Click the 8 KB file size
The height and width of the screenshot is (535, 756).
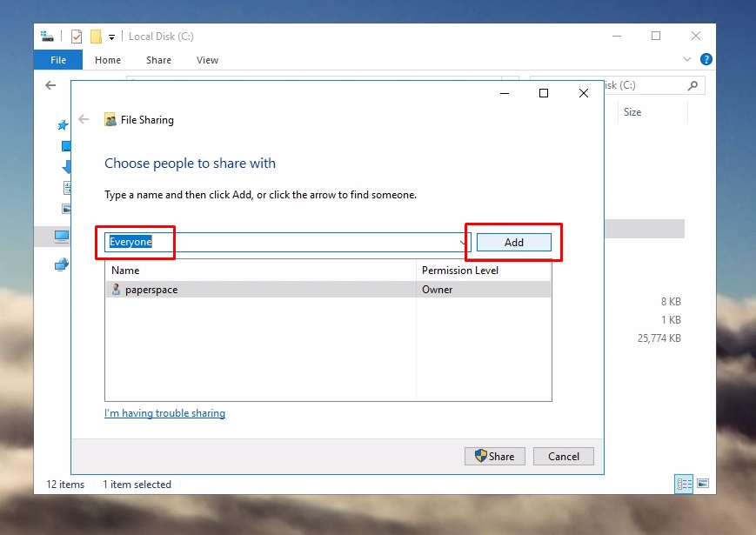671,302
